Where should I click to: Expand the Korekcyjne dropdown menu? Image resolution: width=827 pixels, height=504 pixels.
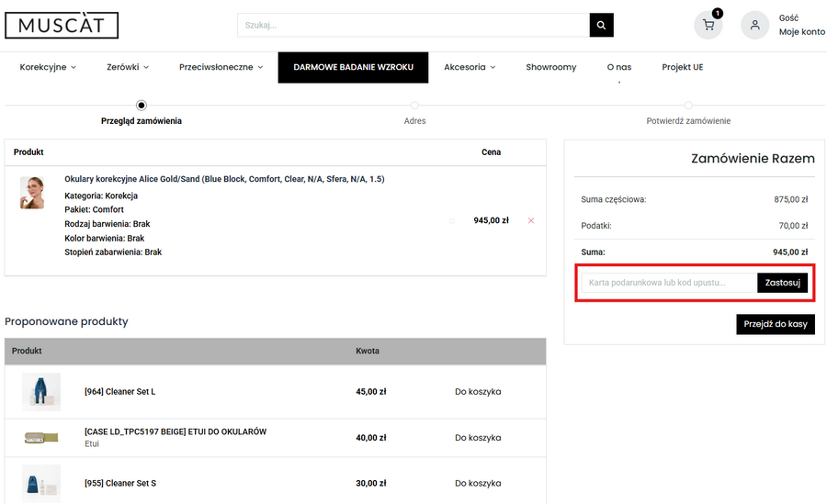coord(48,67)
